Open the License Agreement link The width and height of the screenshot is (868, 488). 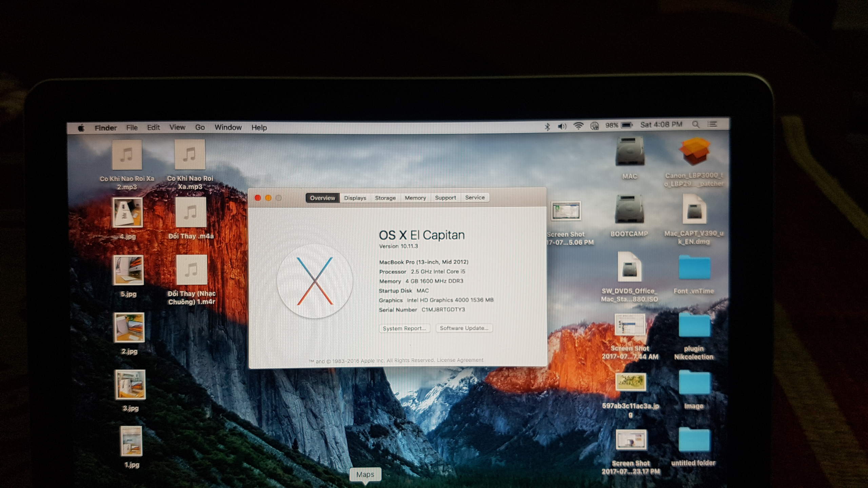tap(460, 360)
